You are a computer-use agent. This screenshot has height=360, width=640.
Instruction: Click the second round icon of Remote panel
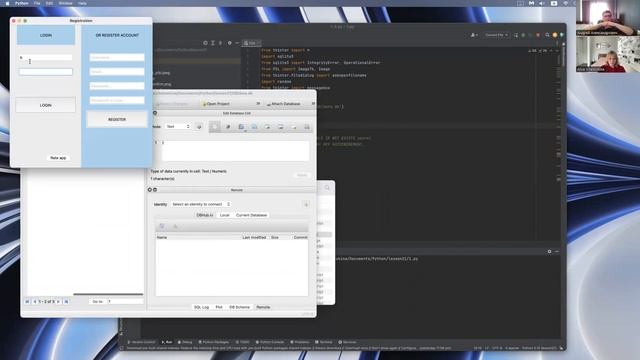[155, 190]
